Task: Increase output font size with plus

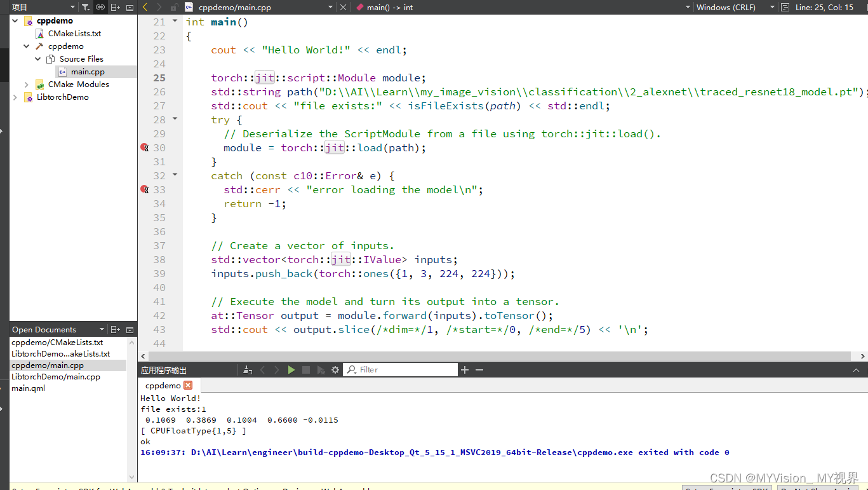Action: (465, 369)
